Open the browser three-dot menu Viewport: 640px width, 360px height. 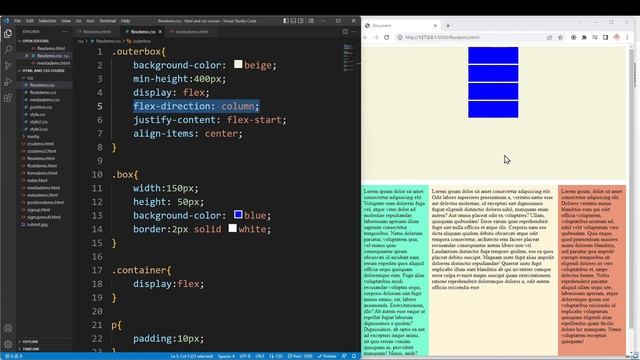click(x=627, y=37)
